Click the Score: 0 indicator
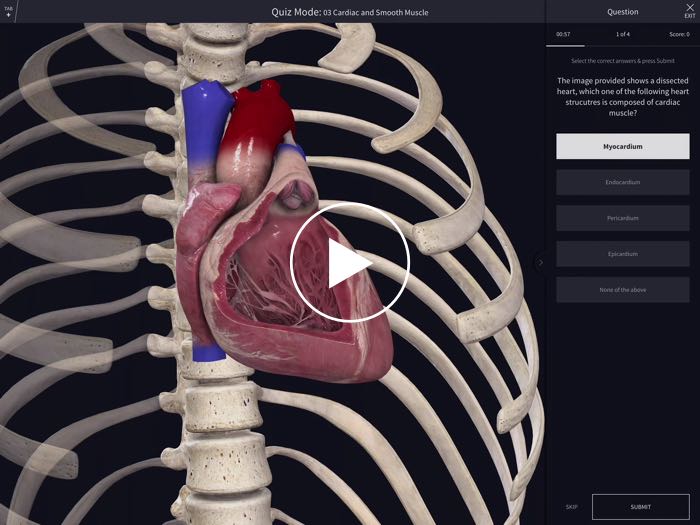 pos(678,35)
